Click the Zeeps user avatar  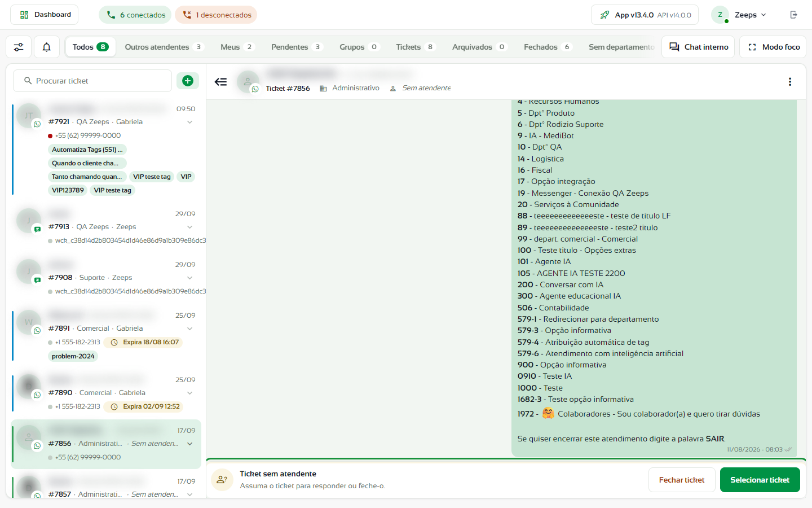click(x=720, y=15)
